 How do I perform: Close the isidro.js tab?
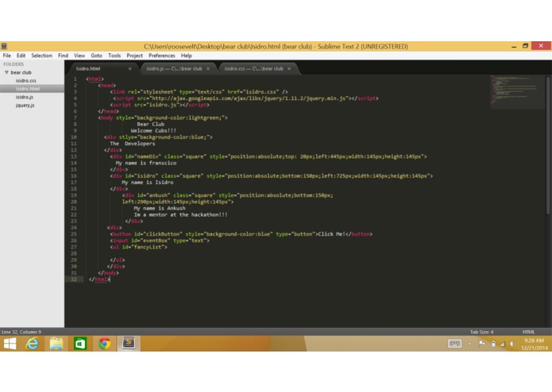coord(208,68)
